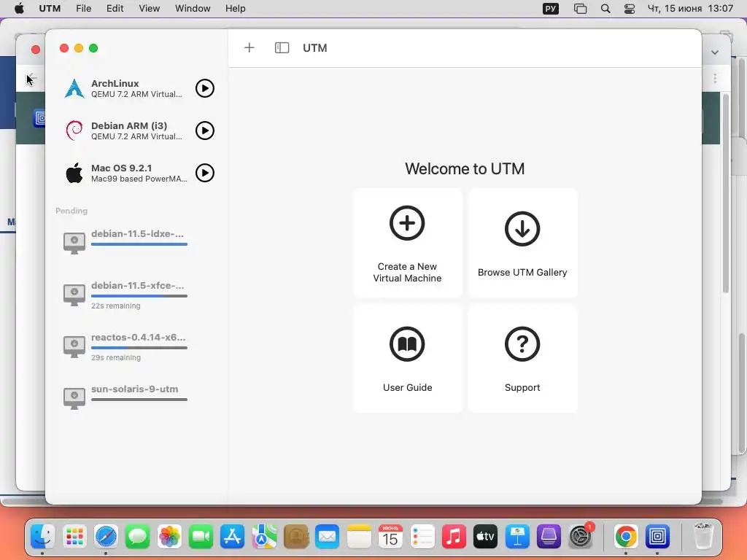
Task: Open the Support card
Action: click(522, 359)
